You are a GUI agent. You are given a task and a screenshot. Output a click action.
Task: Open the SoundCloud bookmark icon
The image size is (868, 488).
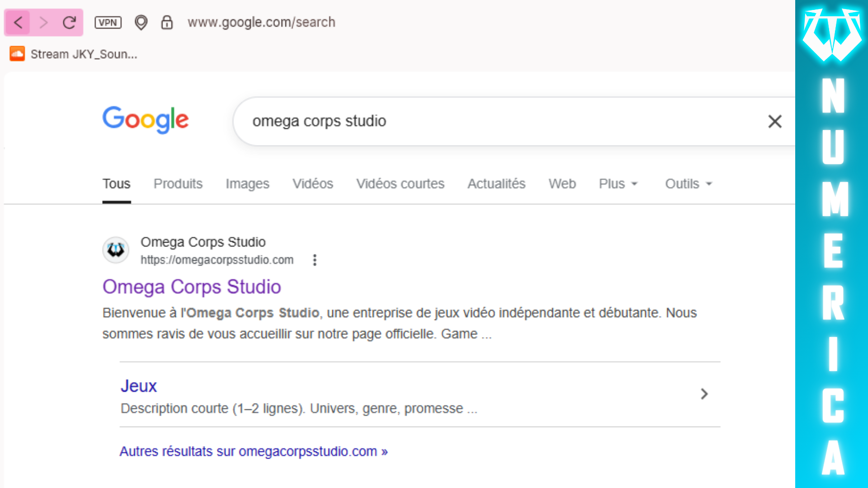(17, 54)
